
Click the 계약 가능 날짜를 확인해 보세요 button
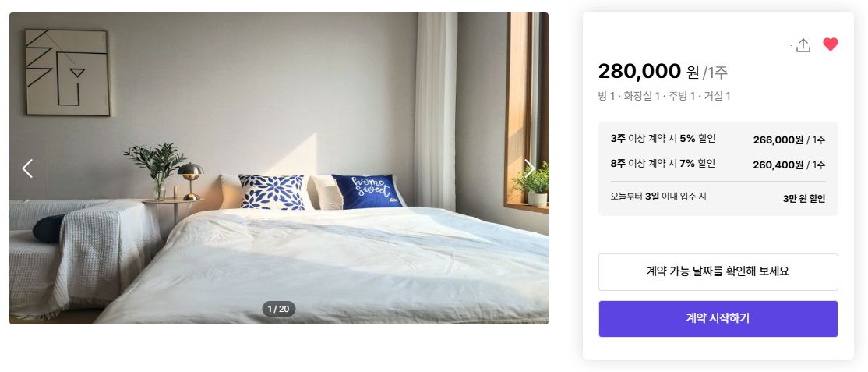(x=718, y=271)
